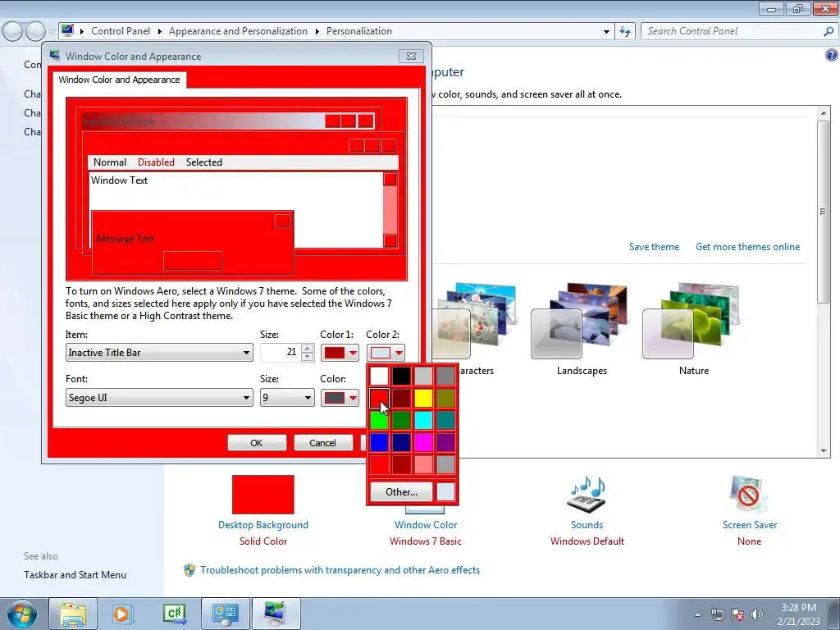Image resolution: width=840 pixels, height=630 pixels.
Task: Pick the teal color swatch
Action: [445, 420]
